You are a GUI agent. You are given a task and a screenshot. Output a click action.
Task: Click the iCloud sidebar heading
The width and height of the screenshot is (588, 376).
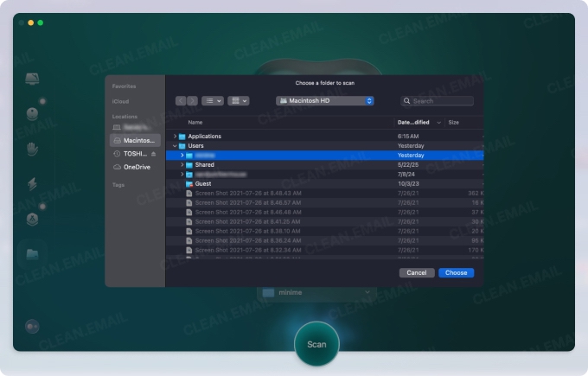click(120, 101)
